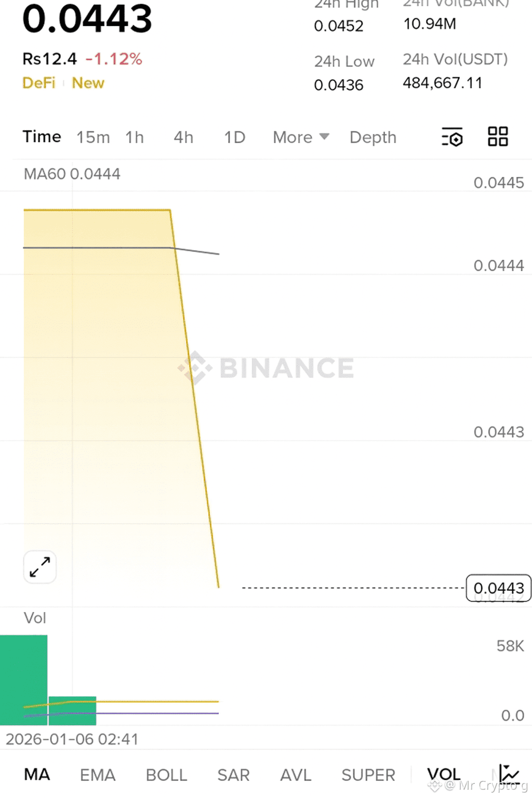Enable the AVL indicator

tap(296, 775)
